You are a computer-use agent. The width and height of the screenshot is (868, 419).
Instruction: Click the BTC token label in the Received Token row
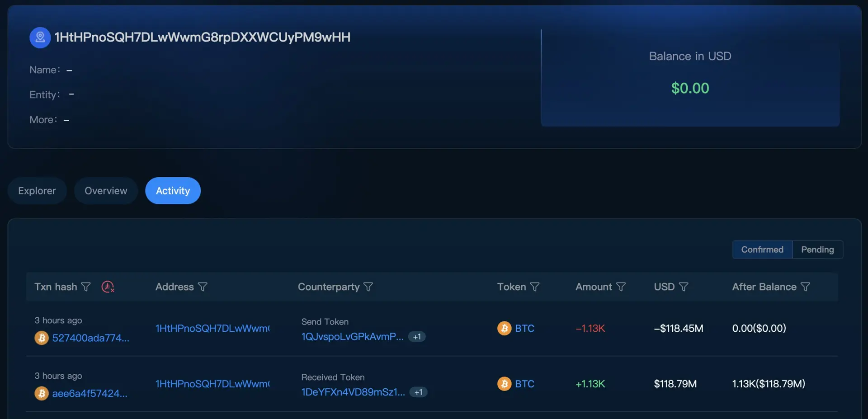[x=524, y=384]
